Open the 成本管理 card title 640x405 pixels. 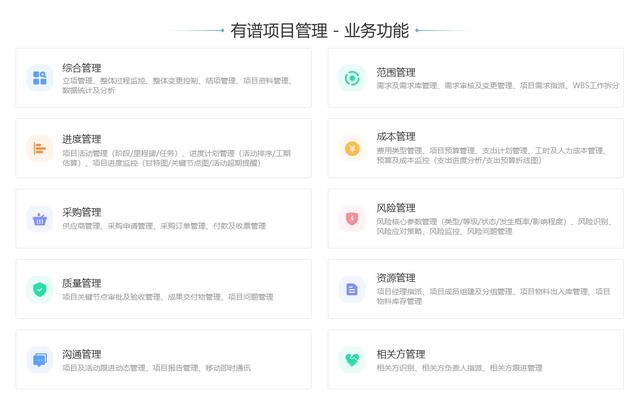click(x=396, y=136)
